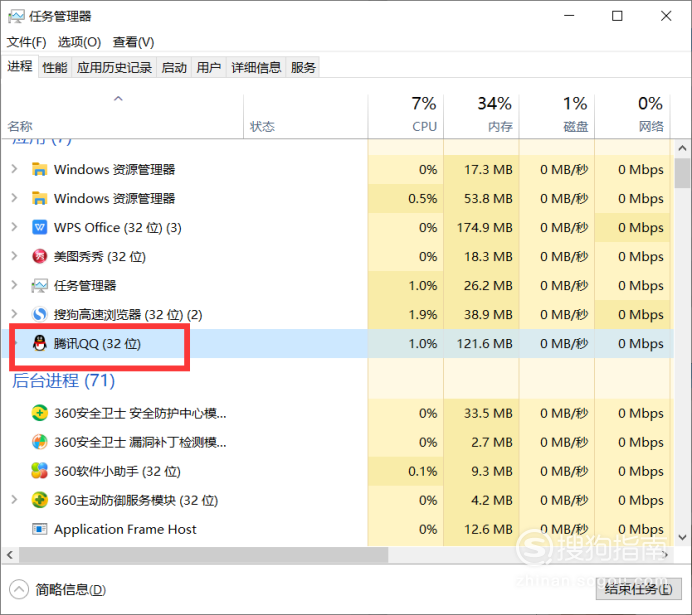Click the 后台进程 (71) group header

(x=64, y=381)
